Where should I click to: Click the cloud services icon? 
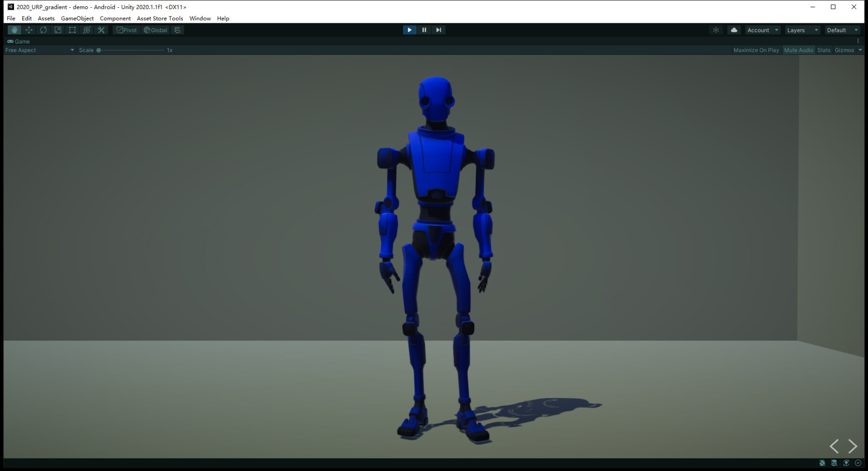[734, 30]
